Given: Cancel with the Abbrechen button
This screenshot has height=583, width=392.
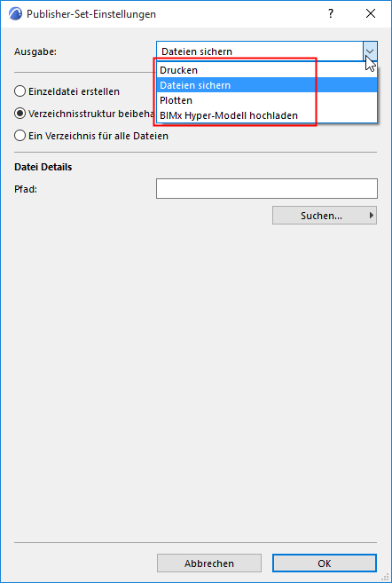Looking at the screenshot, I should [209, 563].
